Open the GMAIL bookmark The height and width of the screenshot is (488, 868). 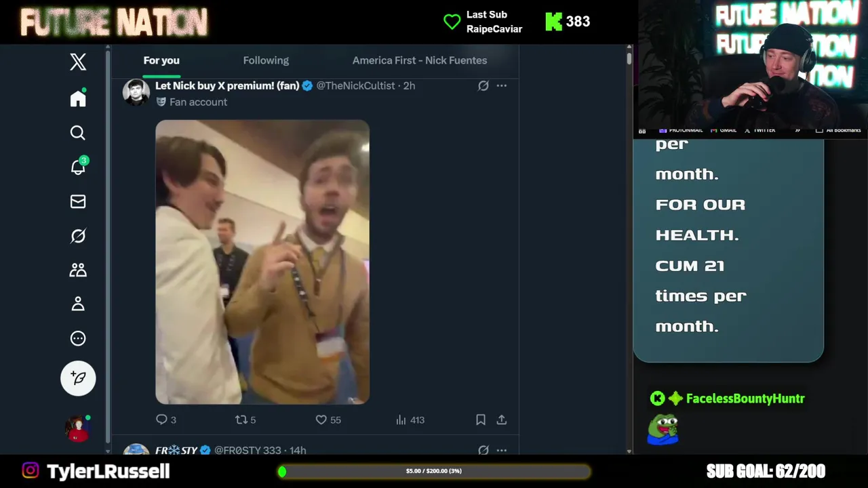tap(724, 130)
